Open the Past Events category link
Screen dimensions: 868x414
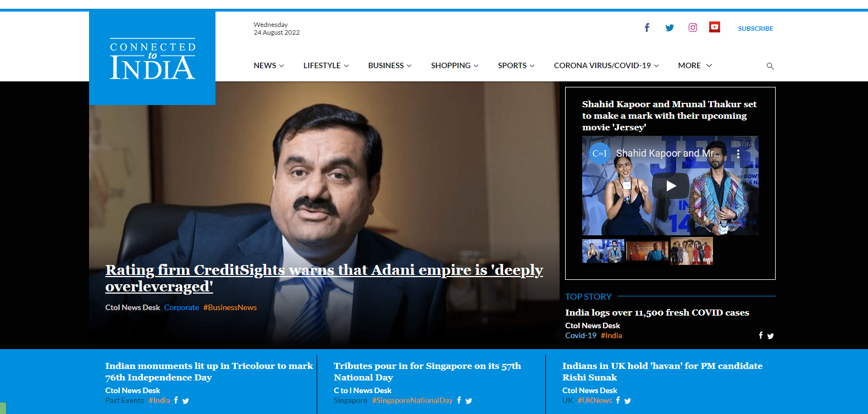[124, 400]
